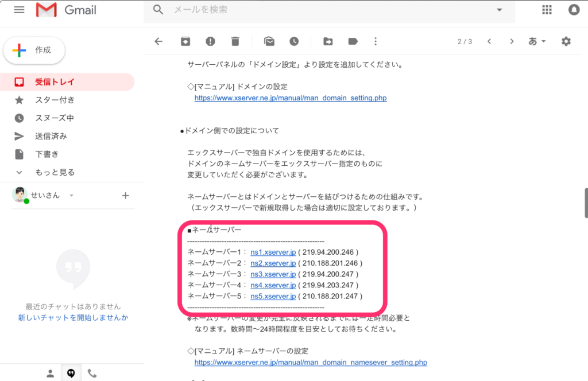This screenshot has width=588, height=381.
Task: Open the labels icon in the toolbar
Action: [353, 41]
